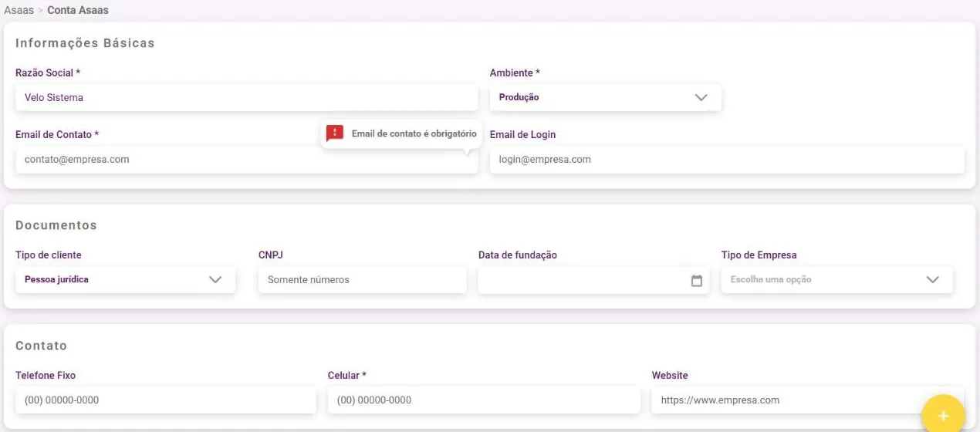The width and height of the screenshot is (980, 432).
Task: Click the 'Email de Contato *' label
Action: tap(57, 134)
